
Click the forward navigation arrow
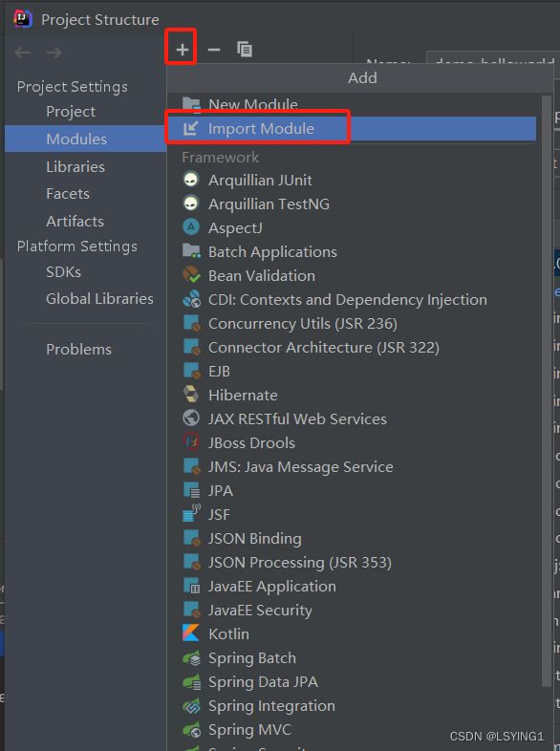(54, 53)
